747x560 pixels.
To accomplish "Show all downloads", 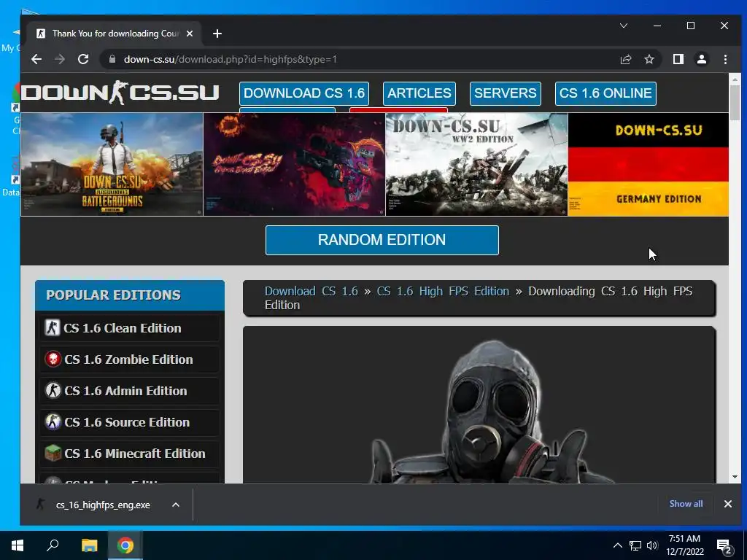I will click(686, 504).
